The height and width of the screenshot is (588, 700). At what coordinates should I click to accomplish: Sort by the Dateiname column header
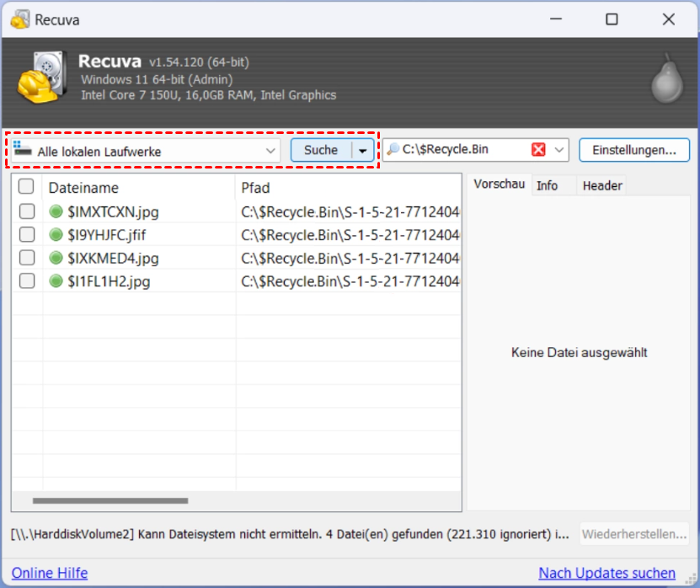point(138,188)
